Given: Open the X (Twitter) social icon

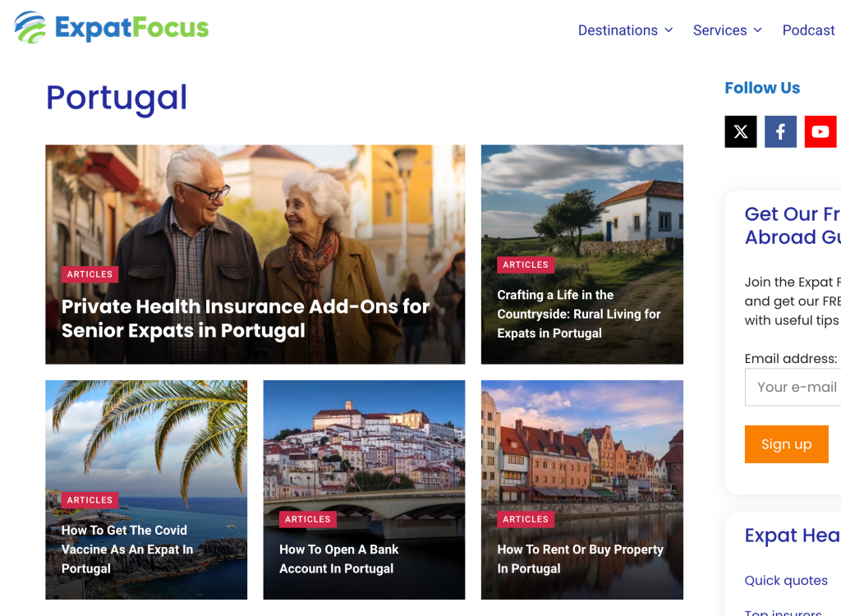Looking at the screenshot, I should (x=740, y=131).
